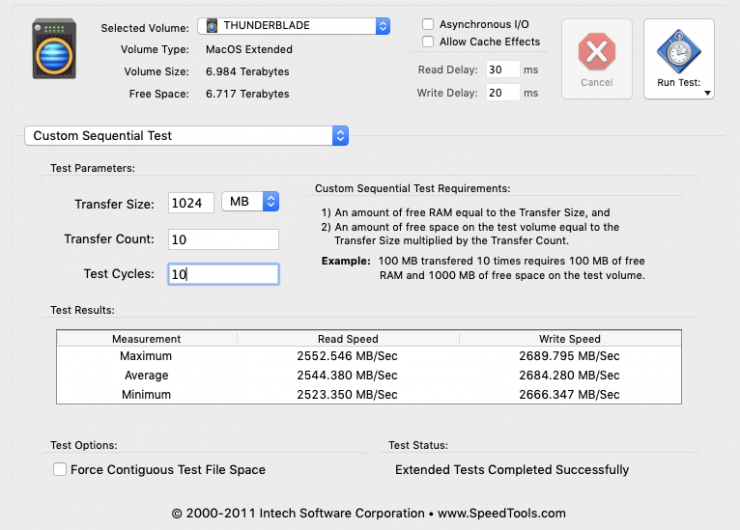Focus the Test Cycles input field
This screenshot has width=740, height=530.
pyautogui.click(x=223, y=274)
